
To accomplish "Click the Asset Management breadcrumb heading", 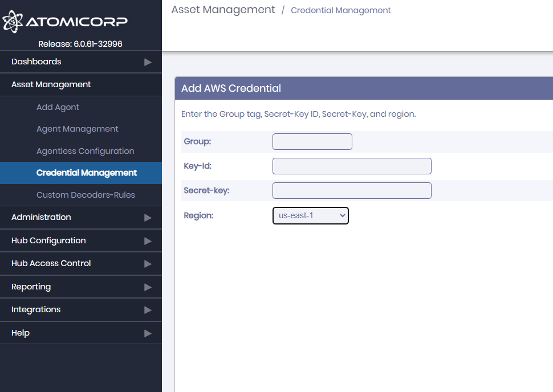I will pyautogui.click(x=223, y=10).
